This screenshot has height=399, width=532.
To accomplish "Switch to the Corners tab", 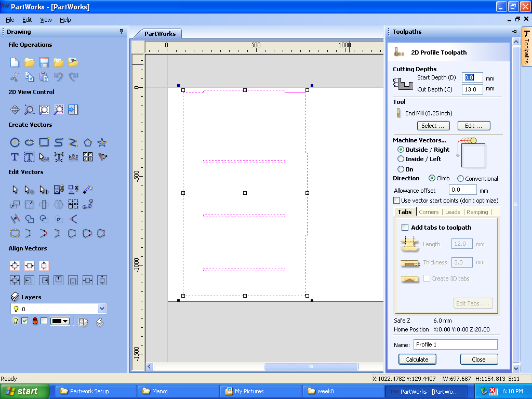I will [x=429, y=212].
